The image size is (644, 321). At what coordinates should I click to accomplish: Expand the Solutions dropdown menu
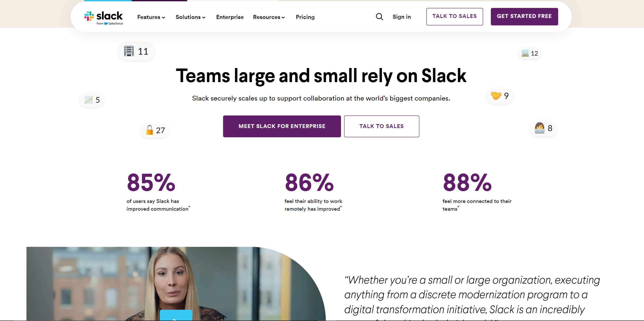(x=190, y=17)
